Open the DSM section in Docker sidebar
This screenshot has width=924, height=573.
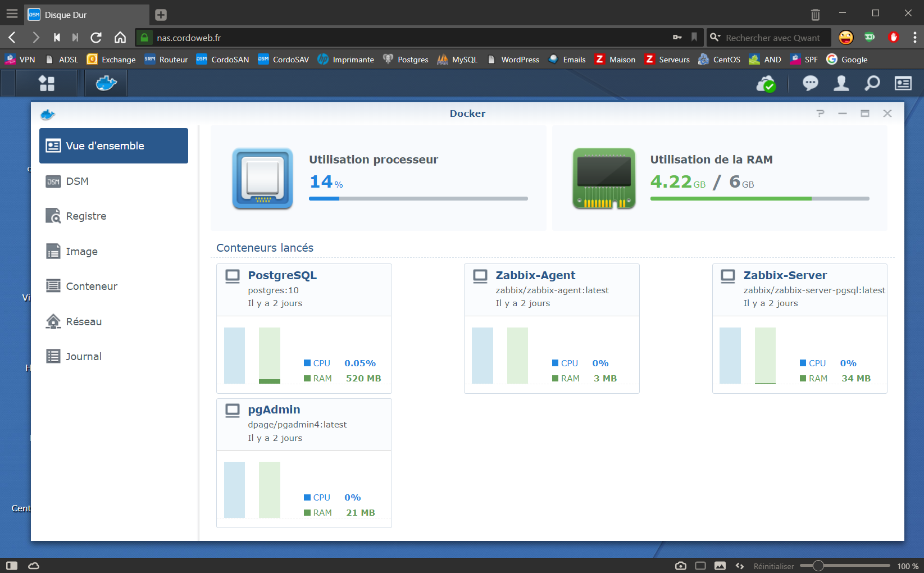113,181
